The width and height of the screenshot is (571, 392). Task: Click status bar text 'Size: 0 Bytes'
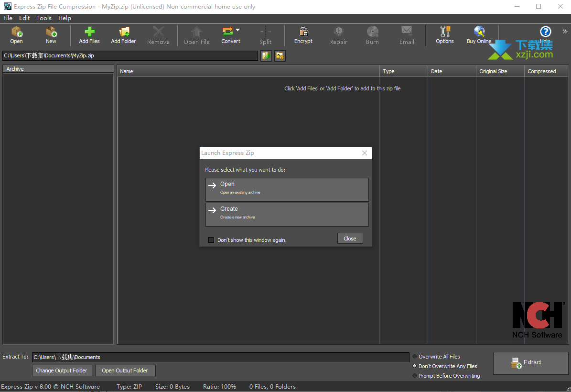click(172, 387)
